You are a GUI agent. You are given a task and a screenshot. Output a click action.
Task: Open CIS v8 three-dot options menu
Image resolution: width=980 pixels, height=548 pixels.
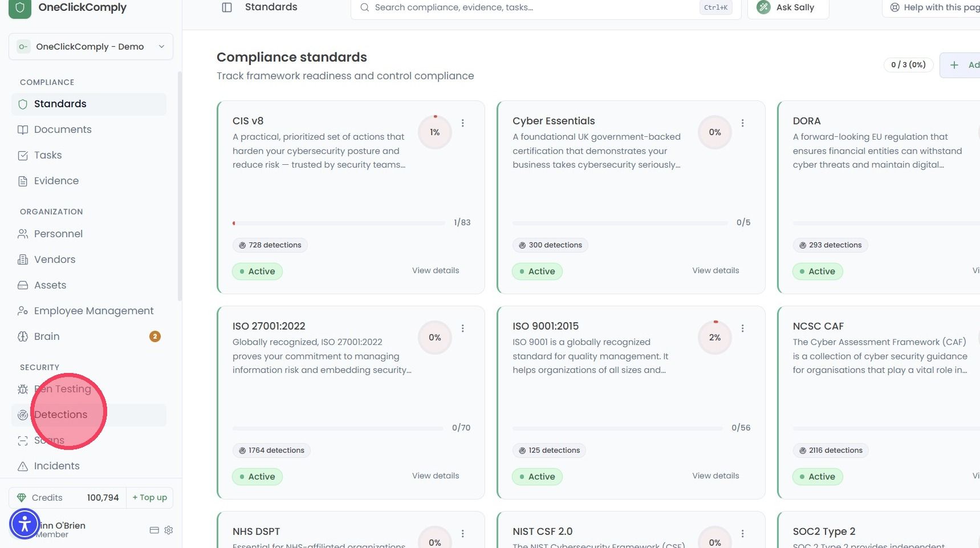click(463, 123)
